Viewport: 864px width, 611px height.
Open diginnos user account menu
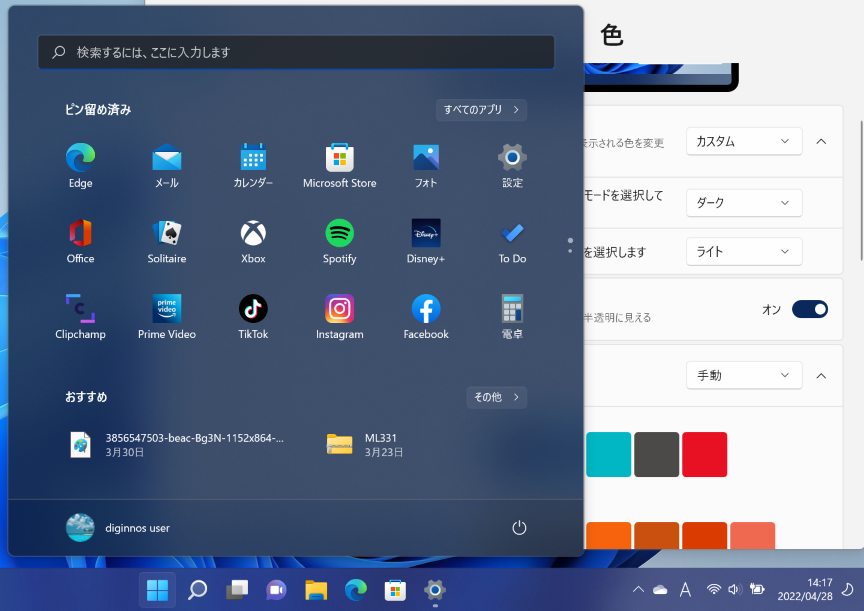[118, 528]
